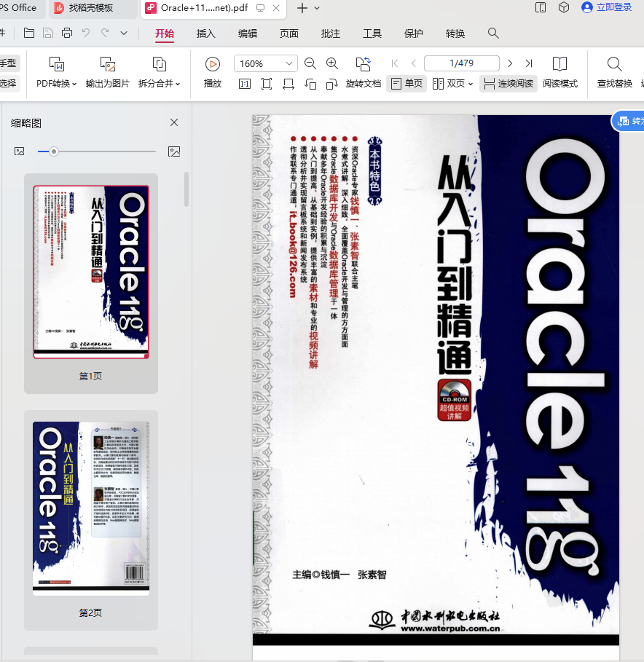The width and height of the screenshot is (644, 662).
Task: Click small thumbnail size icon
Action: (20, 151)
